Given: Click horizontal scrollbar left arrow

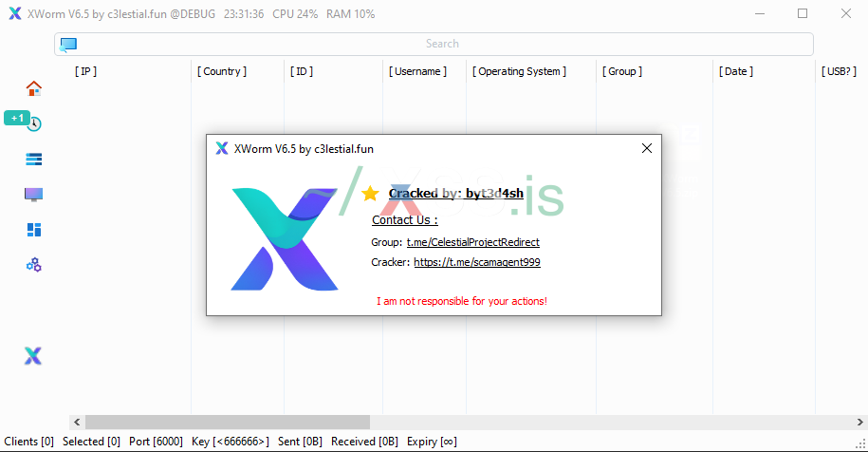Looking at the screenshot, I should [77, 422].
